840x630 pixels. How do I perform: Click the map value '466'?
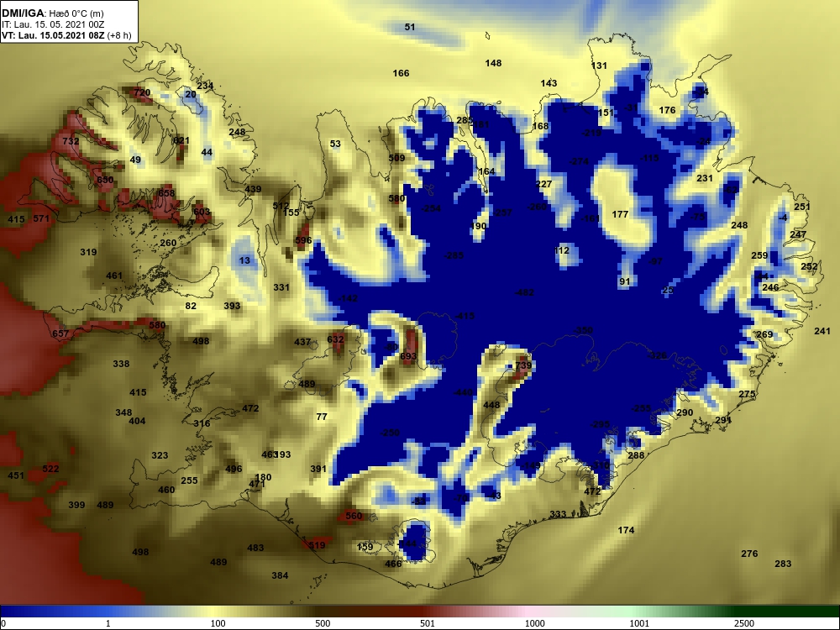[393, 564]
